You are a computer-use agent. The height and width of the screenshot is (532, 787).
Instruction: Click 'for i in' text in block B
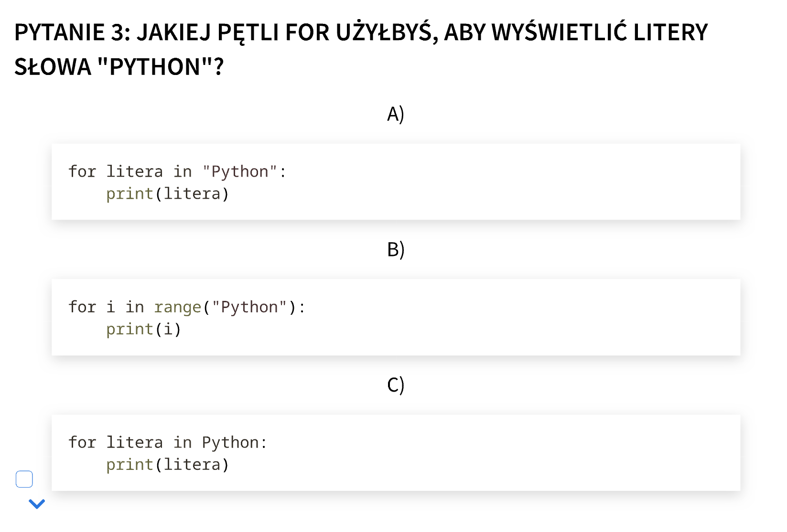(106, 307)
